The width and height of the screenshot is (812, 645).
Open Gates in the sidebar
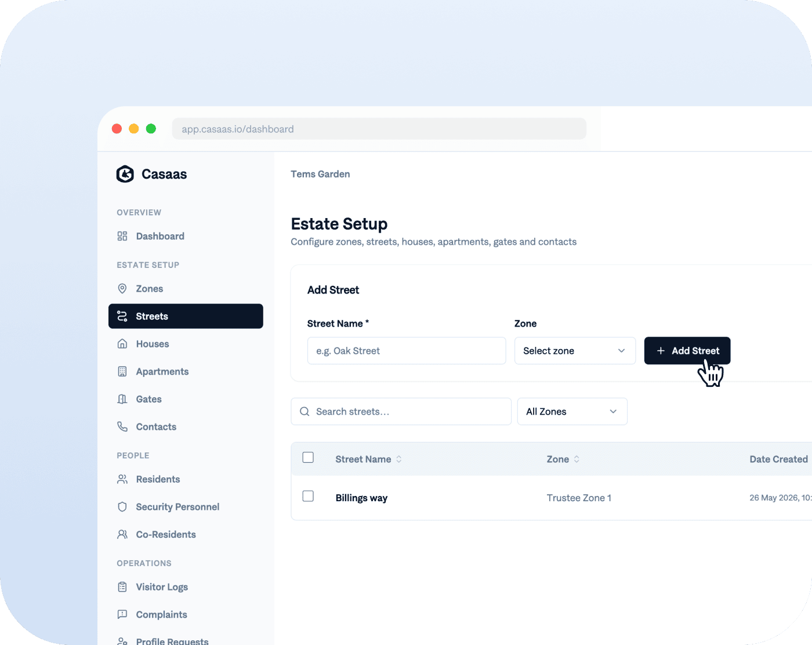(186, 399)
